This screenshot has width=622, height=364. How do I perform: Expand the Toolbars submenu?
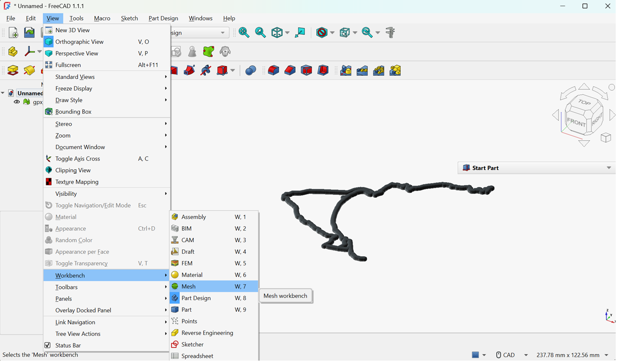(x=106, y=287)
